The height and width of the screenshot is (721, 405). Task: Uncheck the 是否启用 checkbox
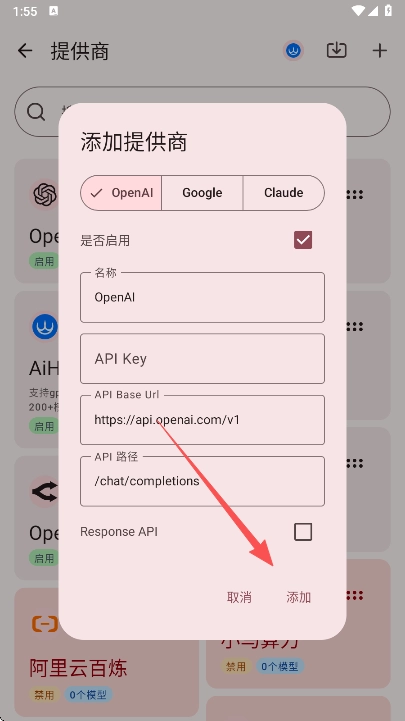303,240
